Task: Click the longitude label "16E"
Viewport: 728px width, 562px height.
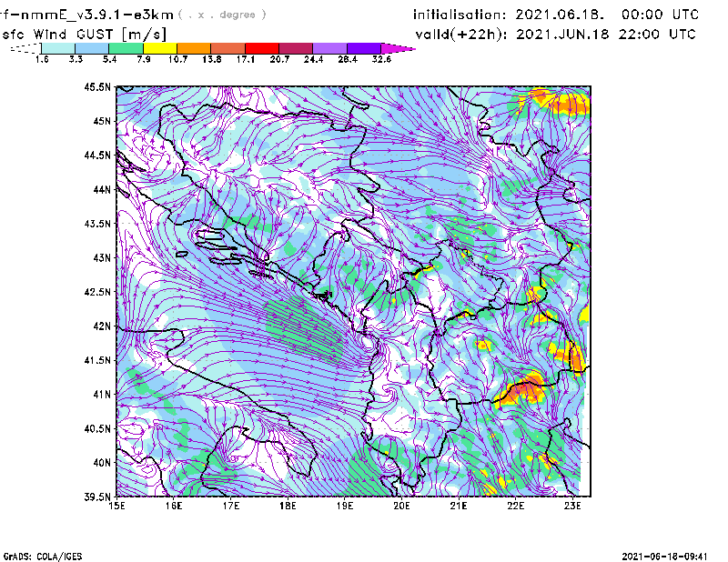Action: pyautogui.click(x=174, y=506)
